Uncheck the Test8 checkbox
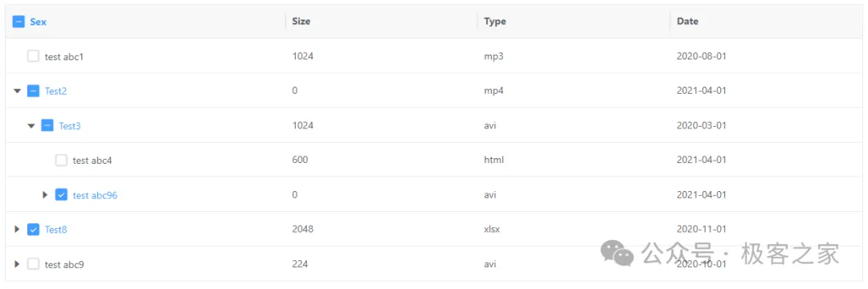 pyautogui.click(x=33, y=230)
